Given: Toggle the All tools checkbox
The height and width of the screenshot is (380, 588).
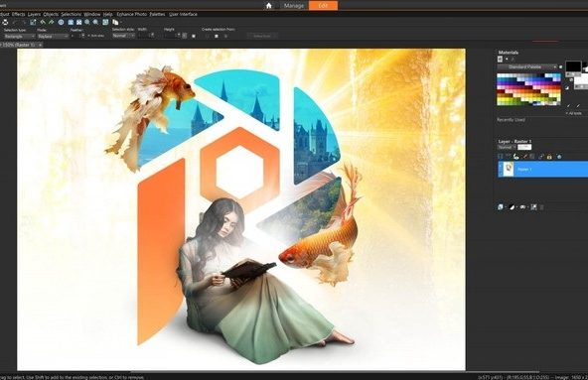Looking at the screenshot, I should point(567,113).
